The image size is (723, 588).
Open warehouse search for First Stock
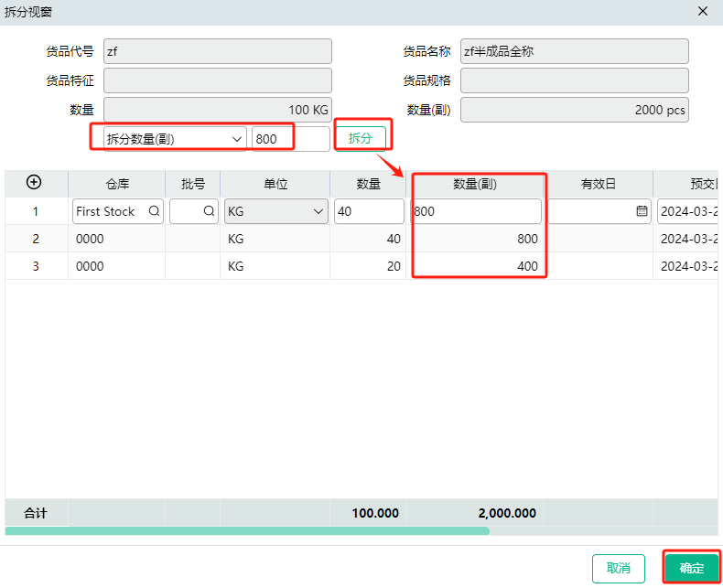pyautogui.click(x=154, y=211)
